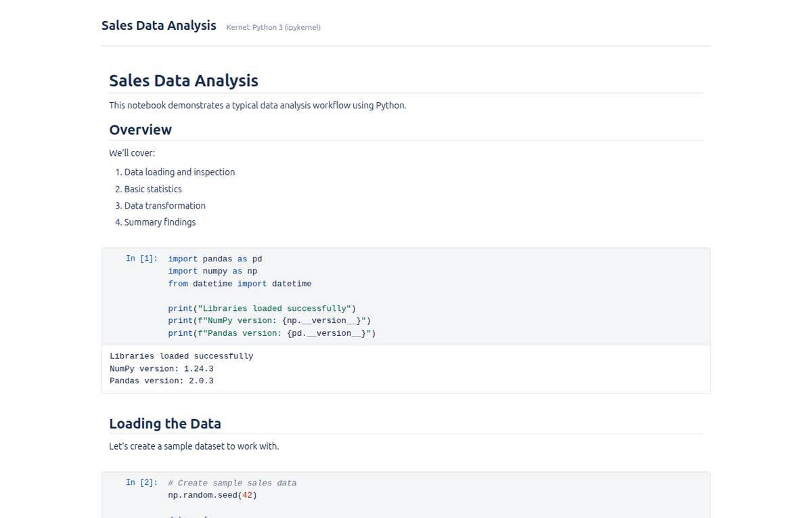
Task: Click the In [2] cell prompt
Action: tap(140, 482)
